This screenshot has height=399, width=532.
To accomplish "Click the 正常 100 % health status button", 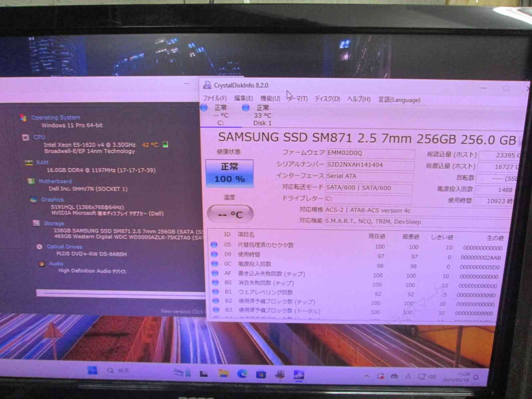I will [x=230, y=173].
